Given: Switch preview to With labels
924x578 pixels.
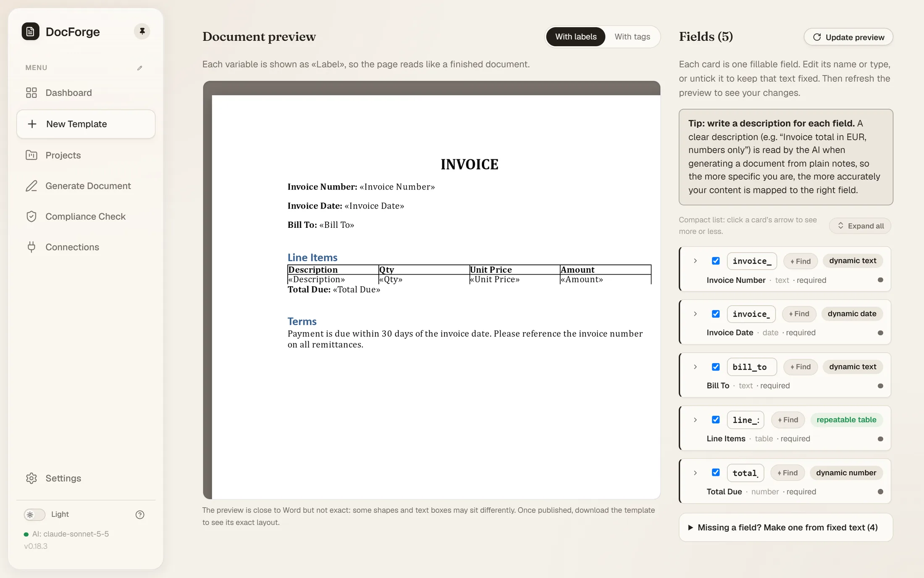Looking at the screenshot, I should [x=576, y=37].
